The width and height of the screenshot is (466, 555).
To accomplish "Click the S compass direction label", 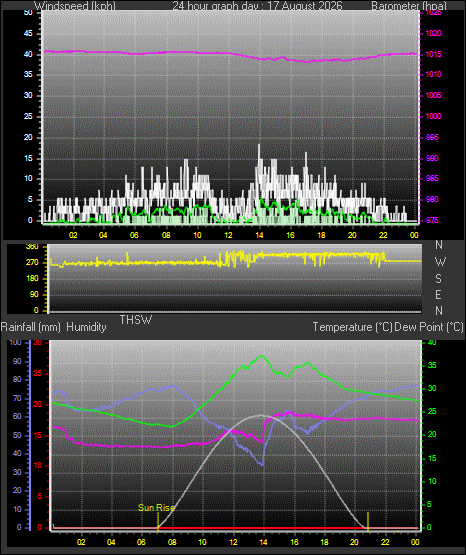I will tap(438, 279).
